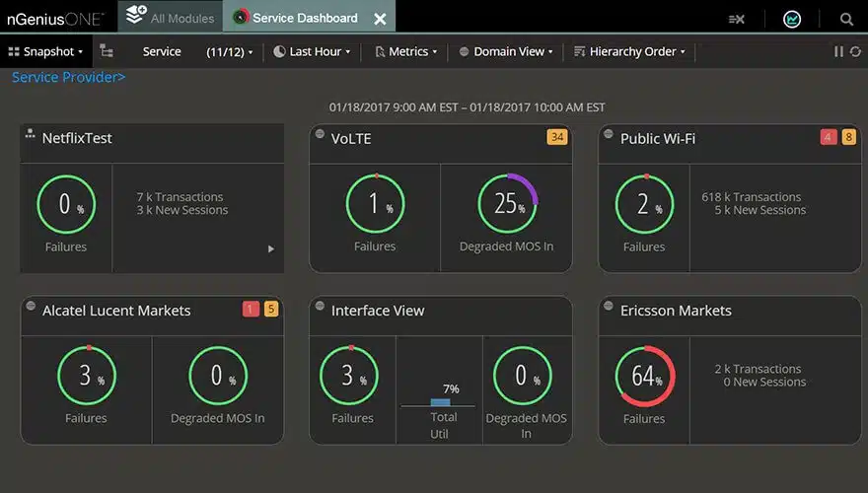Click the VoLTE orange 34 alert badge
Image resolution: width=868 pixels, height=493 pixels.
[x=557, y=137]
